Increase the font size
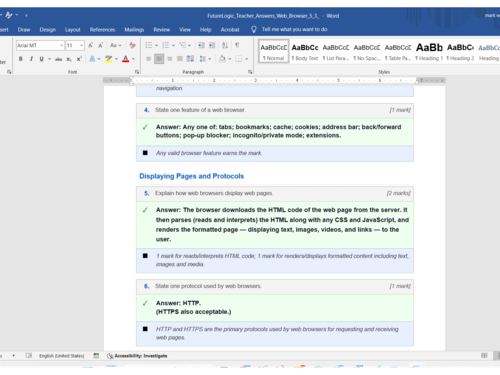 90,45
